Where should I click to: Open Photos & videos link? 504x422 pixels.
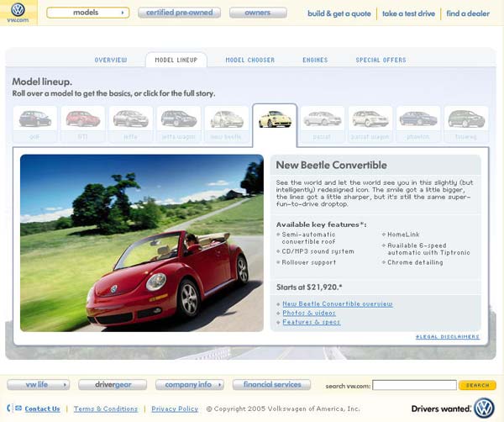point(309,313)
